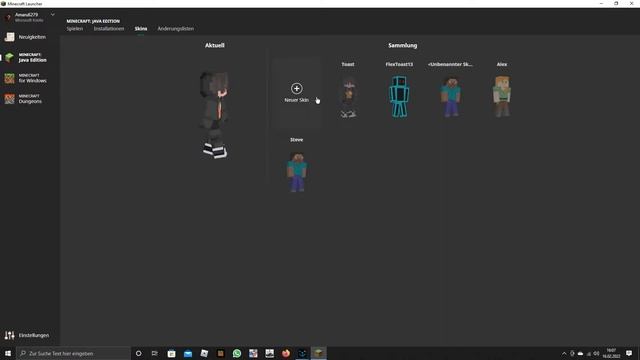The image size is (640, 360).
Task: Click the current skin preview under Aktuell
Action: pos(214,115)
